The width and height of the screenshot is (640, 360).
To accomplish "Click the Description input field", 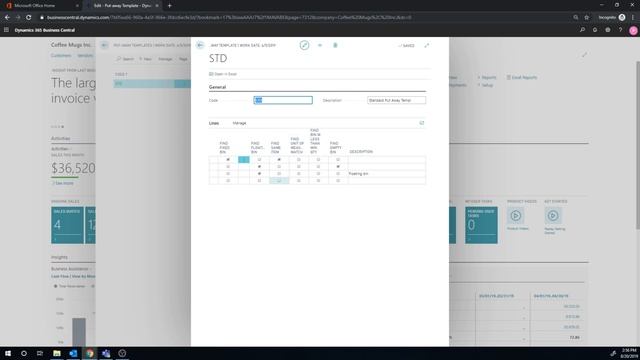I will coord(396,100).
